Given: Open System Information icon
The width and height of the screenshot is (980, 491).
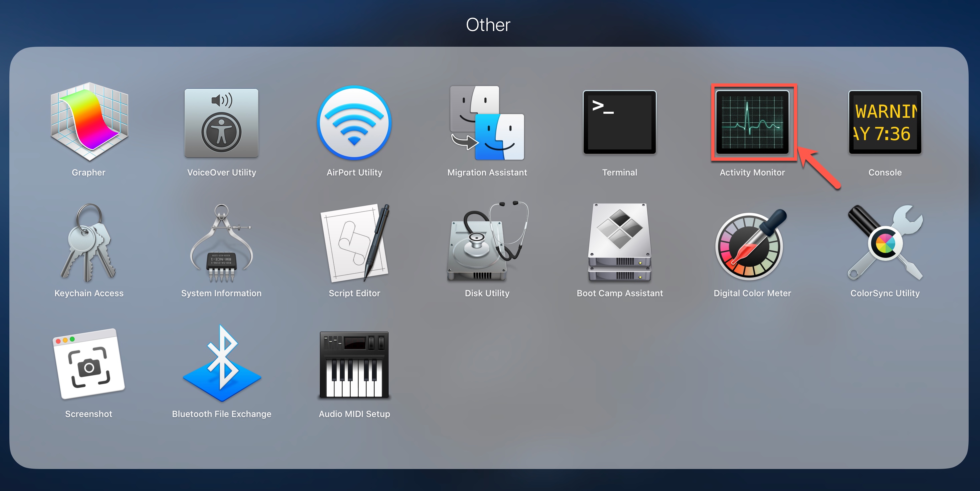Looking at the screenshot, I should pyautogui.click(x=221, y=243).
